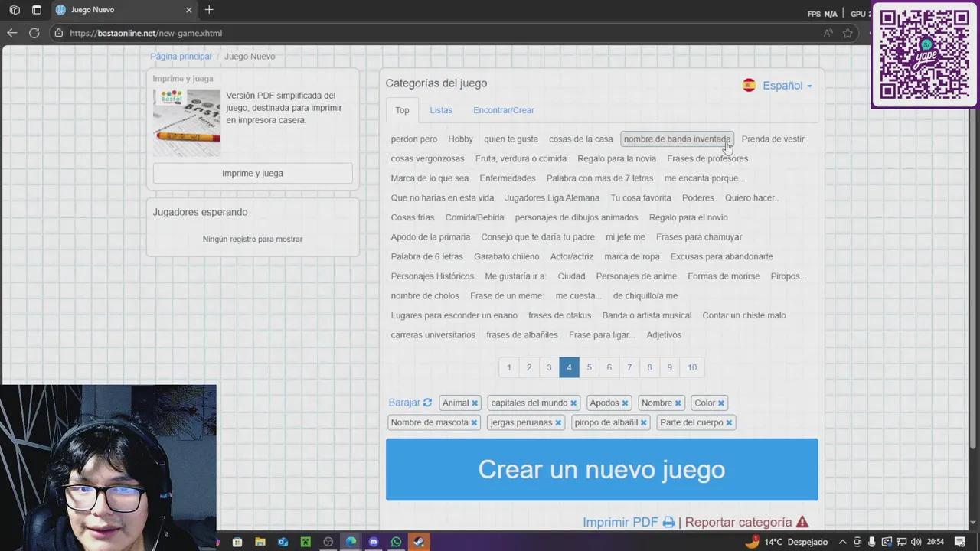
Task: Select the Personajes Históricos category
Action: pyautogui.click(x=432, y=276)
